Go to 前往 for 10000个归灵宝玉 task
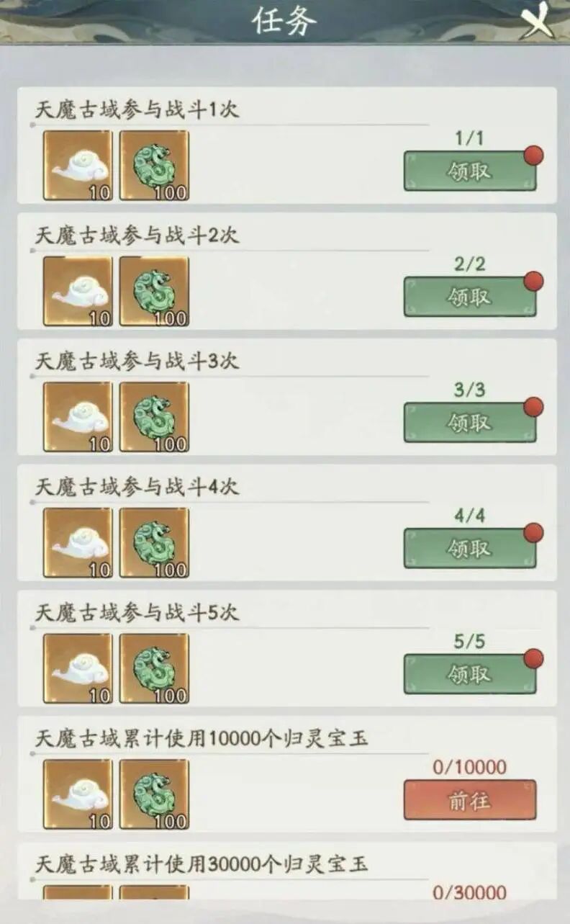Image resolution: width=570 pixels, height=924 pixels. pos(470,800)
